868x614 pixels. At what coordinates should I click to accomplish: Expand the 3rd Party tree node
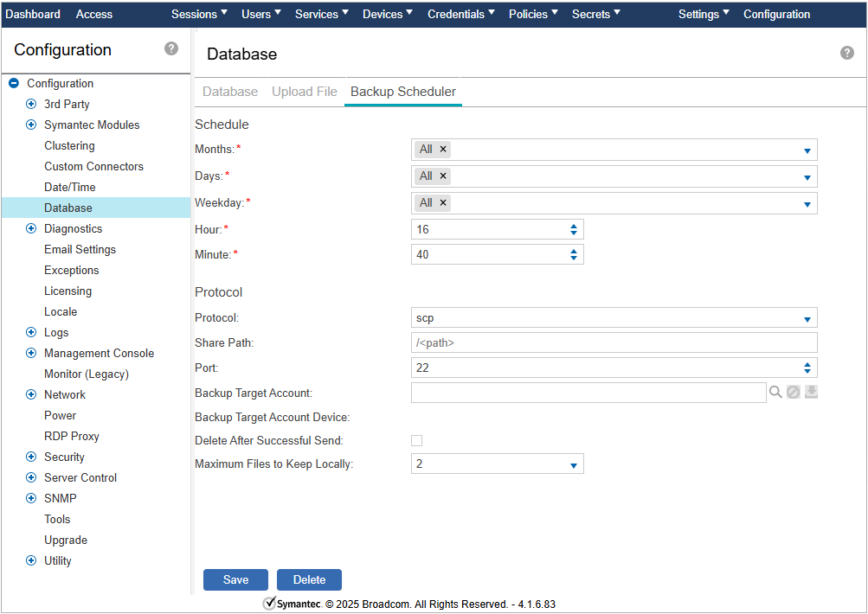(x=31, y=105)
